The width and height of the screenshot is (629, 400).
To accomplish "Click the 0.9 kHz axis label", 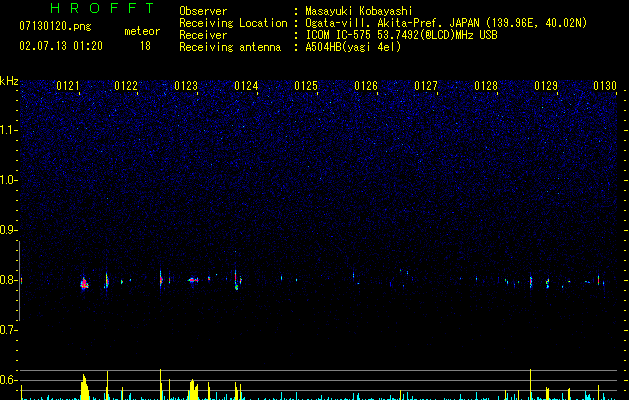I will point(8,230).
